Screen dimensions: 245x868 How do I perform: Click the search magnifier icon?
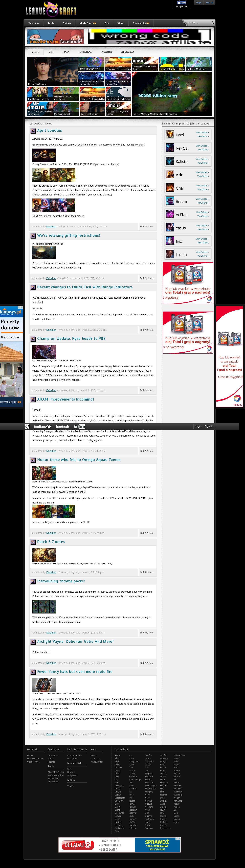(x=212, y=23)
